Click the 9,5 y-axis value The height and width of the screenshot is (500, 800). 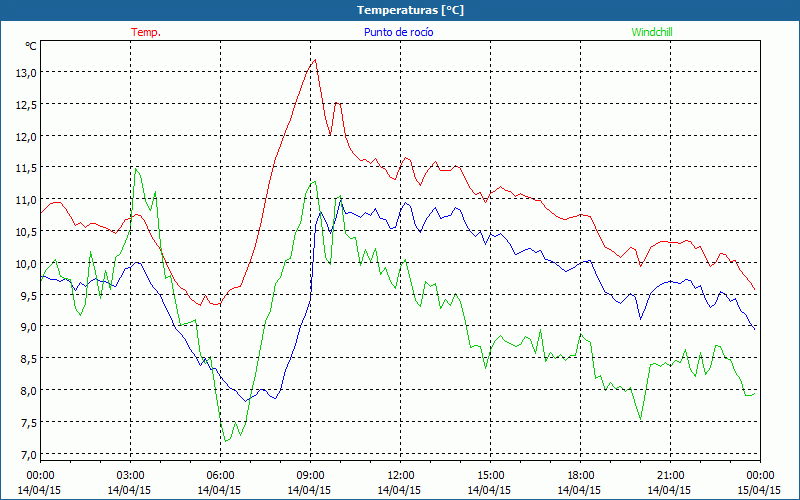tap(29, 295)
